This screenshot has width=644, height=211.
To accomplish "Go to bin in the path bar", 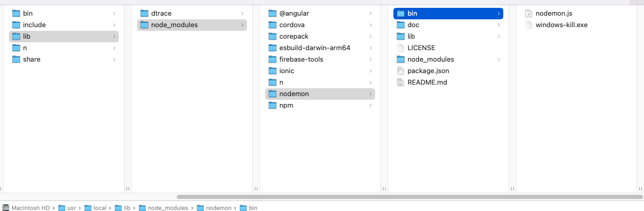I will click(x=253, y=208).
